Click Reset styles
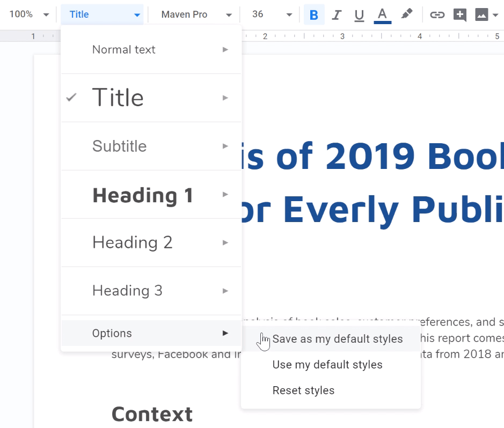 coord(303,390)
